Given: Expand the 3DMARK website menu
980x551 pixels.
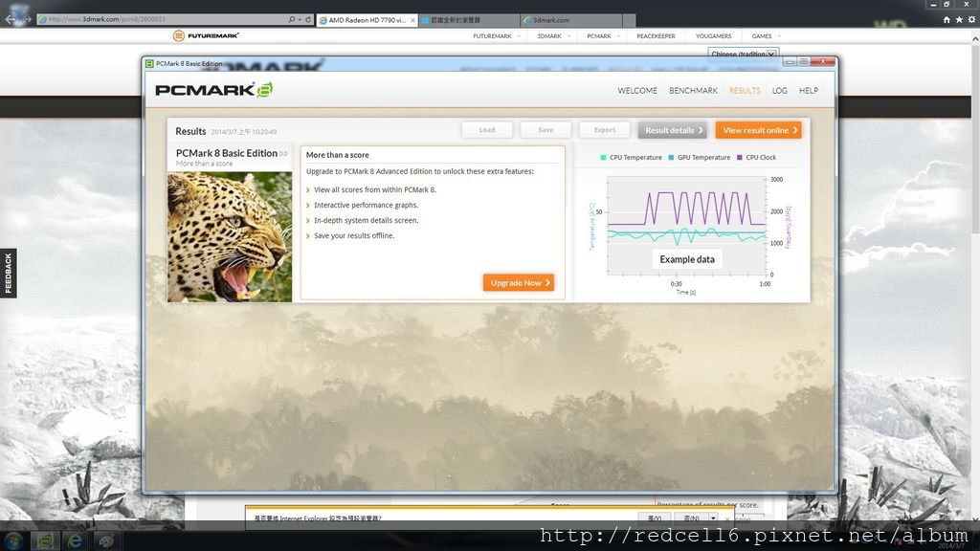Looking at the screenshot, I should coord(553,36).
